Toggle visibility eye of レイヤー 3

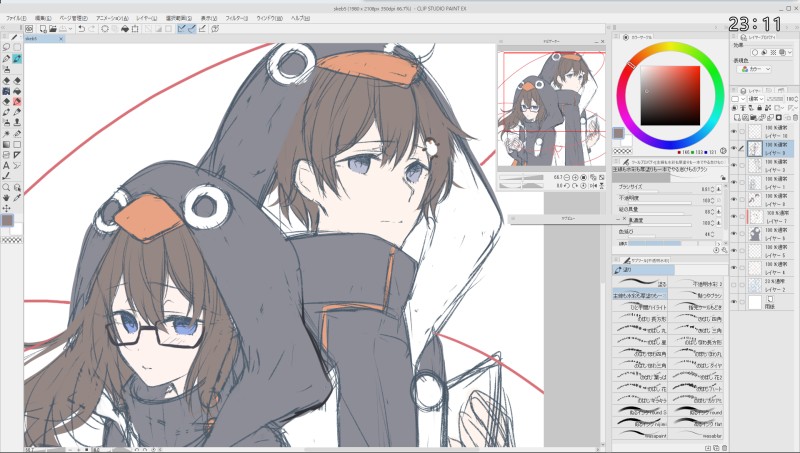734,165
